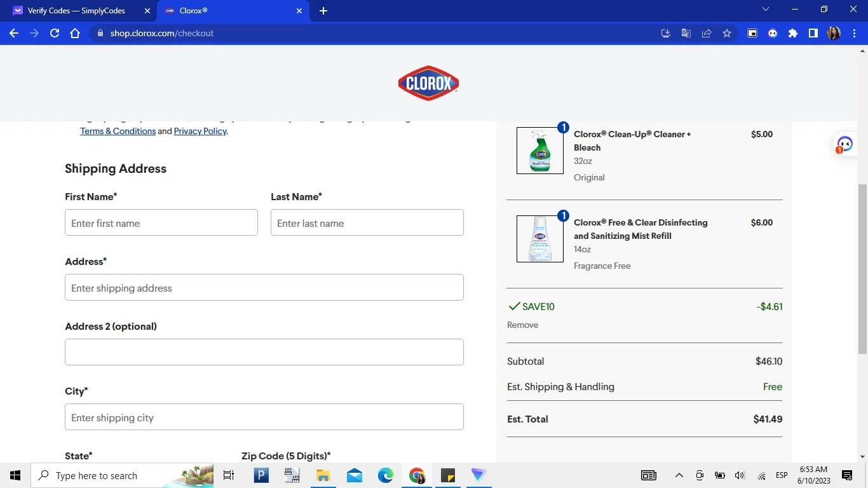Screen dimensions: 868x488
Task: Click the Clorox Clean-Up Cleaner + Bleach title
Action: point(632,140)
